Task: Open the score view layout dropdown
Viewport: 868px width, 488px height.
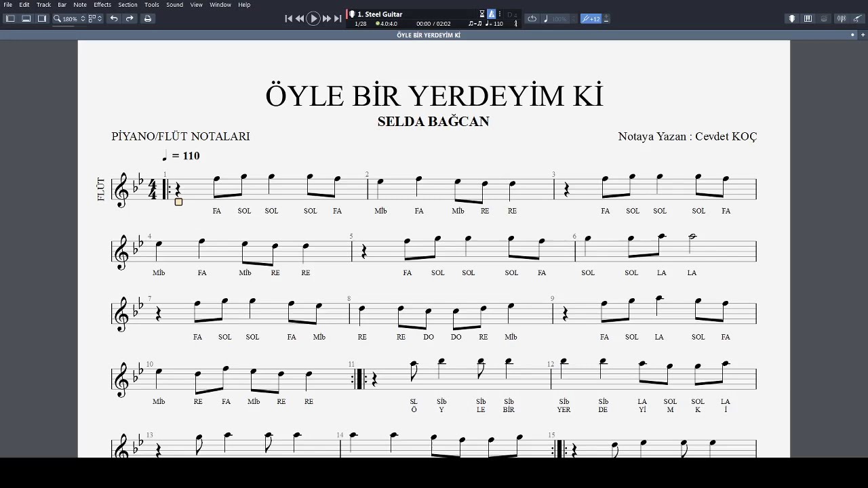Action: (x=95, y=18)
